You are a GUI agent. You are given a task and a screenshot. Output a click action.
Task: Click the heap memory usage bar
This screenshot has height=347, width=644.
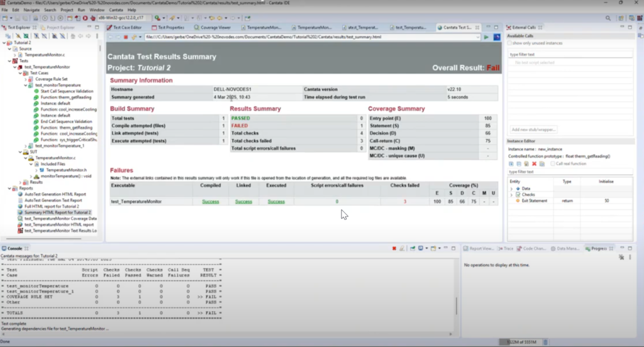(521, 342)
